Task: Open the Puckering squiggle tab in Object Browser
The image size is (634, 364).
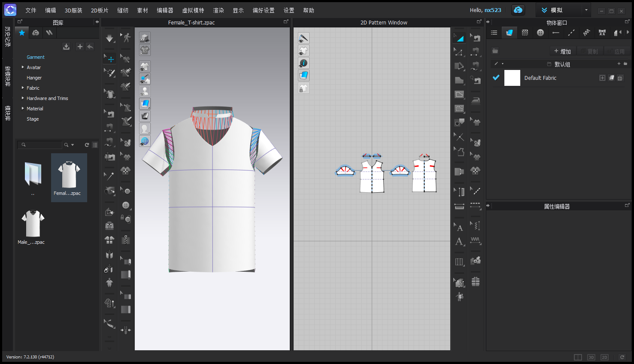Action: tap(586, 33)
